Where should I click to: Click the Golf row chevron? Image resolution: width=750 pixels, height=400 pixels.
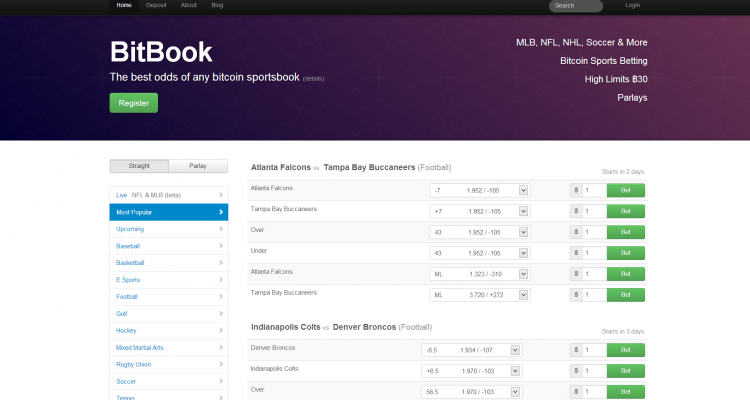221,314
